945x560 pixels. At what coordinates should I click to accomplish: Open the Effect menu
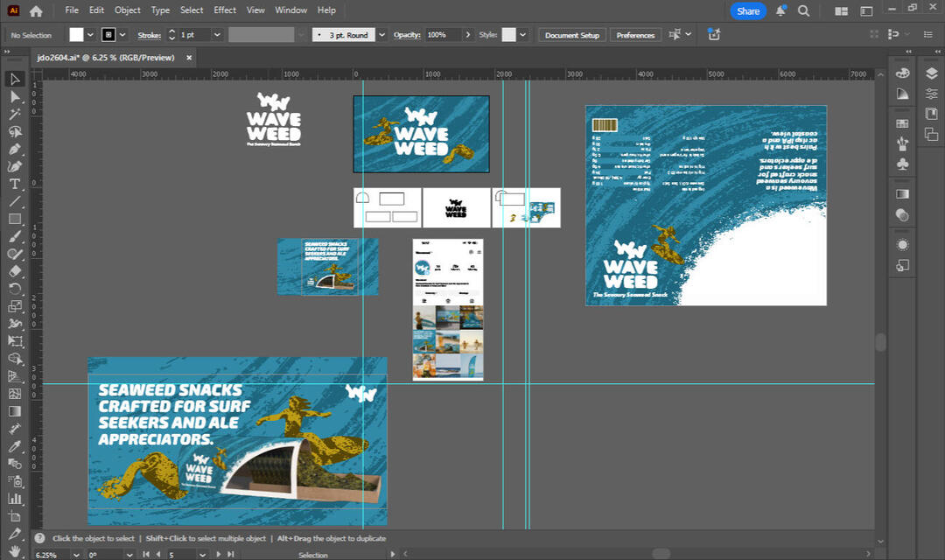tap(225, 10)
